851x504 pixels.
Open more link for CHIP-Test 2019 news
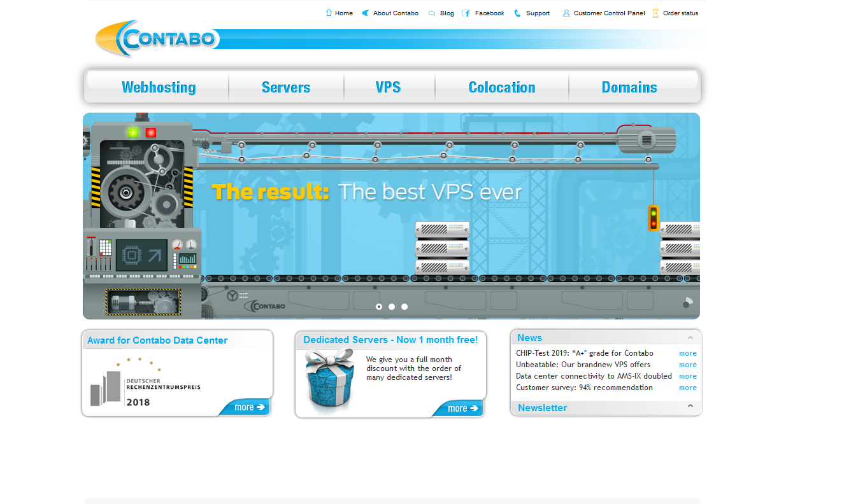[688, 353]
